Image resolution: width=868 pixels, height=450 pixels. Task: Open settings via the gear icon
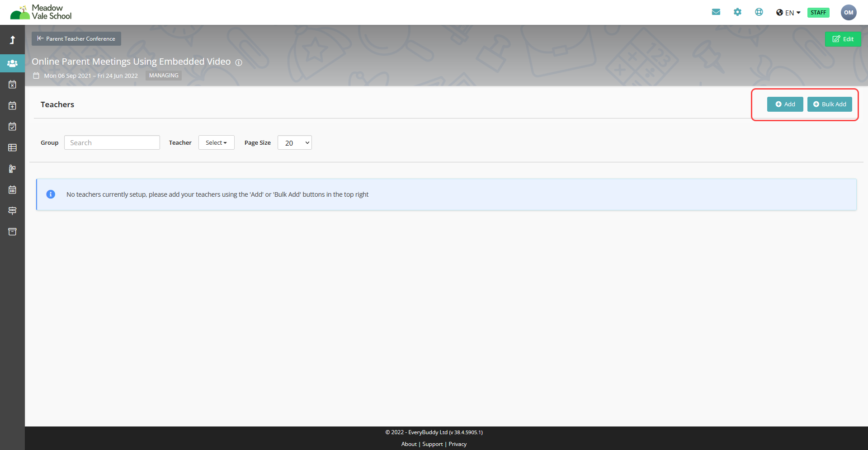[x=737, y=12]
